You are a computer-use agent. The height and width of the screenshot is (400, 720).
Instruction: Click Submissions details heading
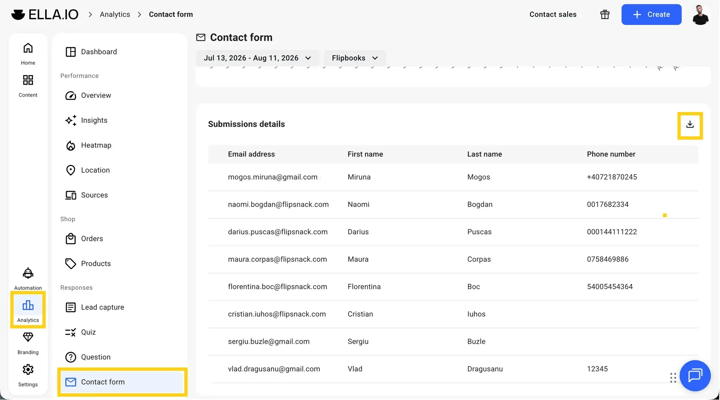click(x=246, y=124)
